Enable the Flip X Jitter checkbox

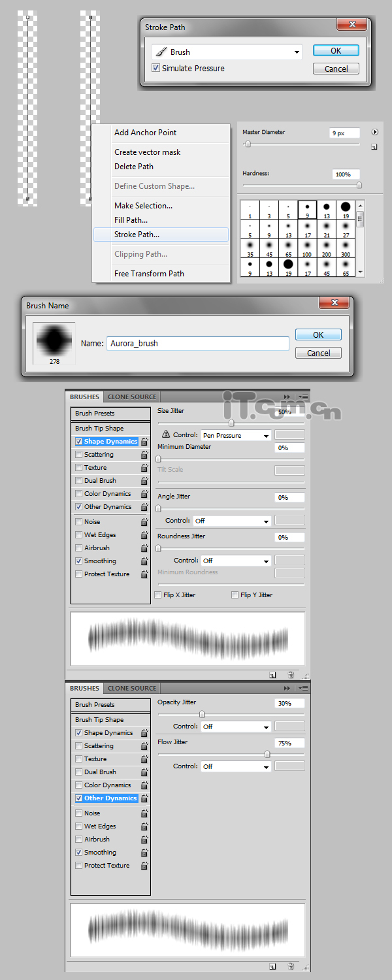pos(158,595)
